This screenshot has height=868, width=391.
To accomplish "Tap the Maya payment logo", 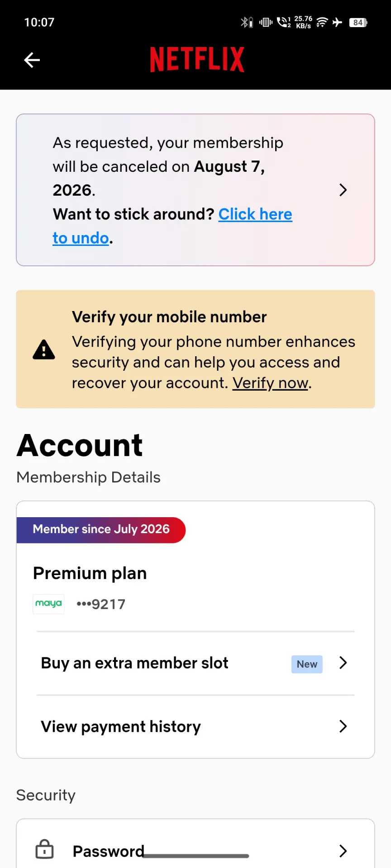I will click(48, 604).
